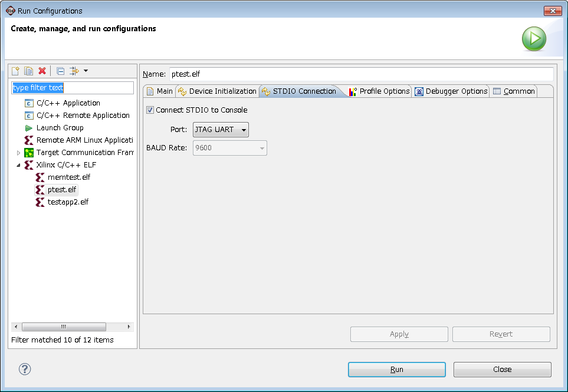Click the Duplicate configuration icon
The image size is (568, 392).
point(28,71)
